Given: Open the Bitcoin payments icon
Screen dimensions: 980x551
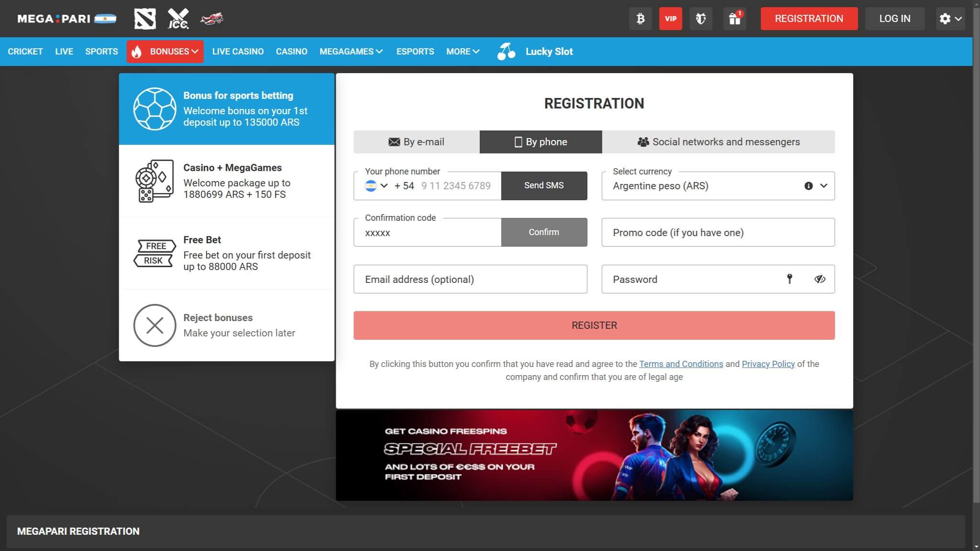Looking at the screenshot, I should (x=640, y=19).
